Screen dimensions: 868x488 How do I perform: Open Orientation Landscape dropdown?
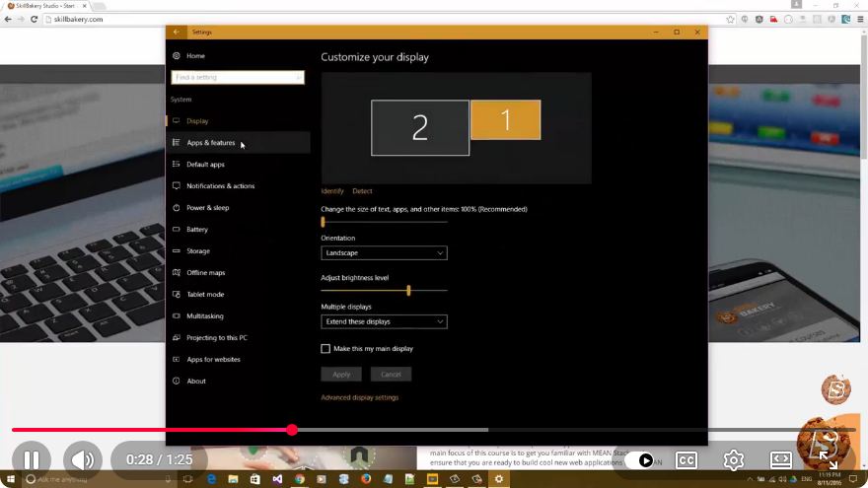pyautogui.click(x=384, y=252)
